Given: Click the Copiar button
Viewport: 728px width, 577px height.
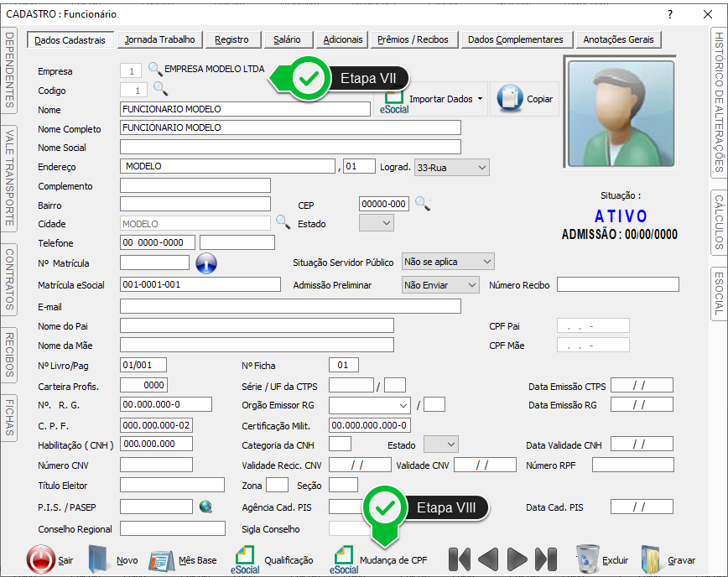Looking at the screenshot, I should click(525, 99).
